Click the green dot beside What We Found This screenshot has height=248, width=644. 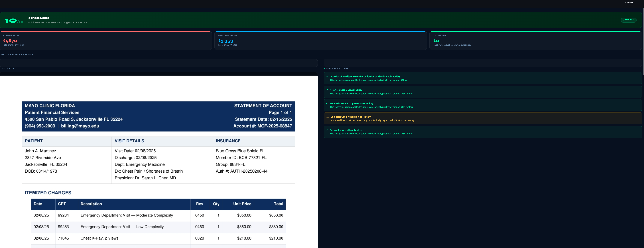coord(324,69)
